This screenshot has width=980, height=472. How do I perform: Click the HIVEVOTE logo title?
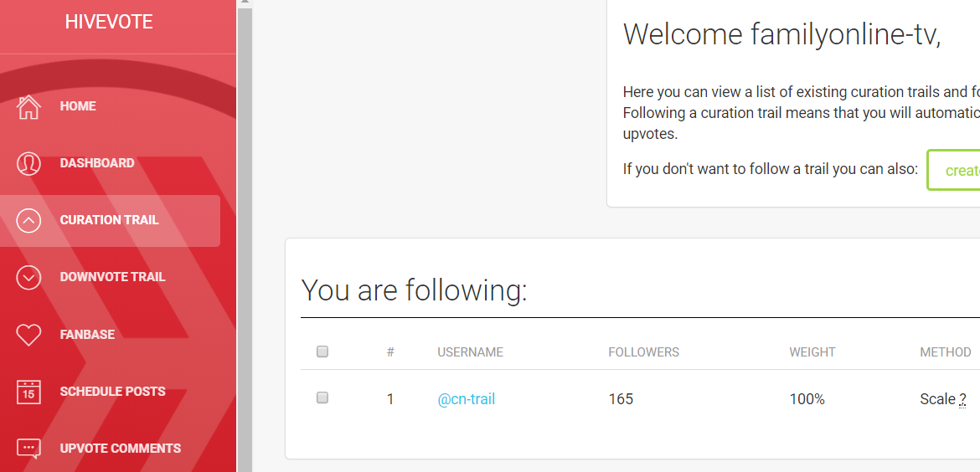point(109,23)
